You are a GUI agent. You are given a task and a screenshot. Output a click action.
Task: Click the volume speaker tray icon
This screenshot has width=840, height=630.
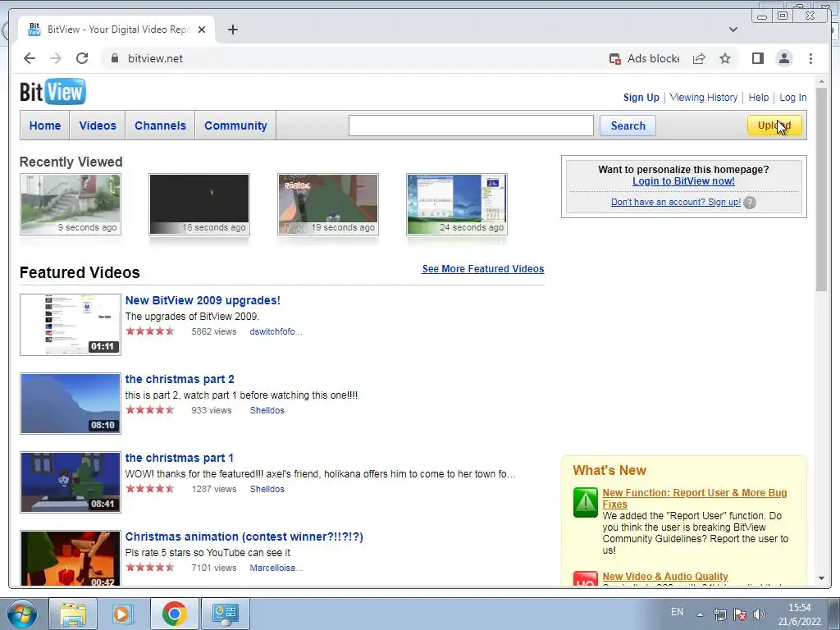[759, 614]
